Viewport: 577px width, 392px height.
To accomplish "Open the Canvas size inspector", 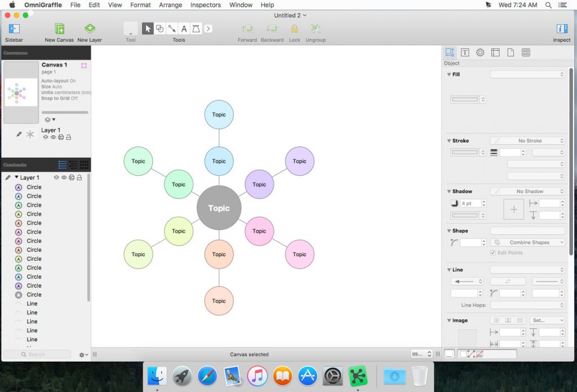I will click(495, 52).
